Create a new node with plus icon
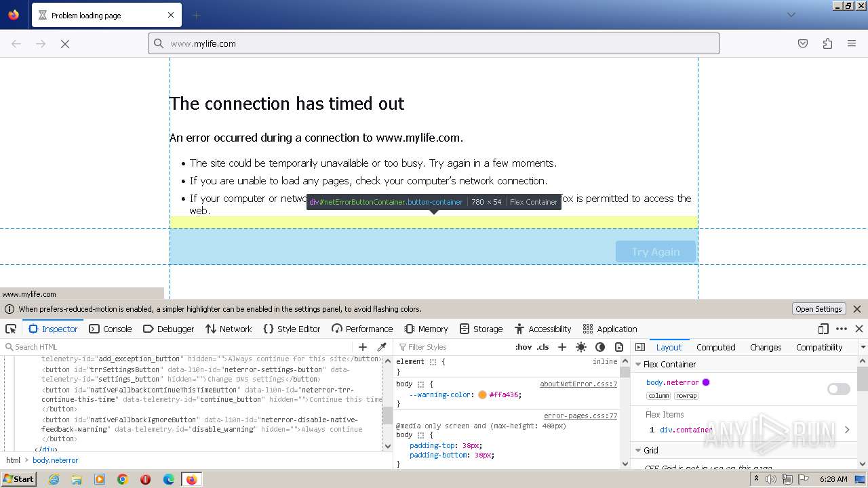This screenshot has height=488, width=868. (363, 347)
